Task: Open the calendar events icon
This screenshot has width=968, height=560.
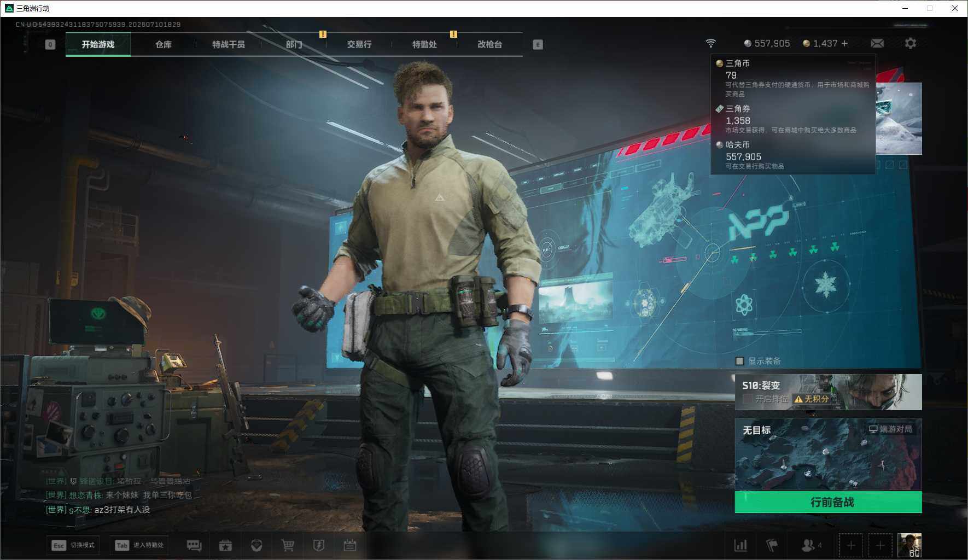Action: (350, 545)
